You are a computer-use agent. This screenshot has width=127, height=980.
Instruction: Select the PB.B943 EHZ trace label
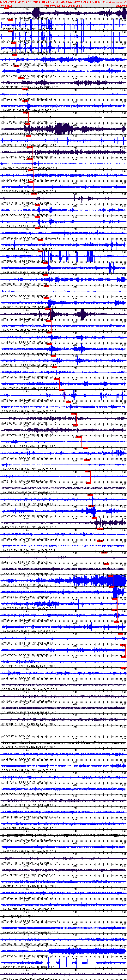(29, 226)
